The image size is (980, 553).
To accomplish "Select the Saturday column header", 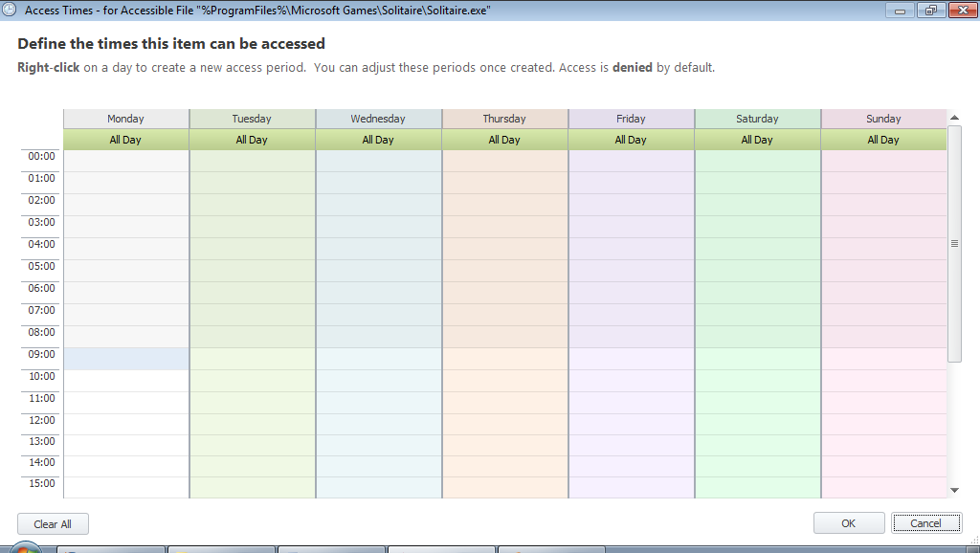I will tap(757, 119).
